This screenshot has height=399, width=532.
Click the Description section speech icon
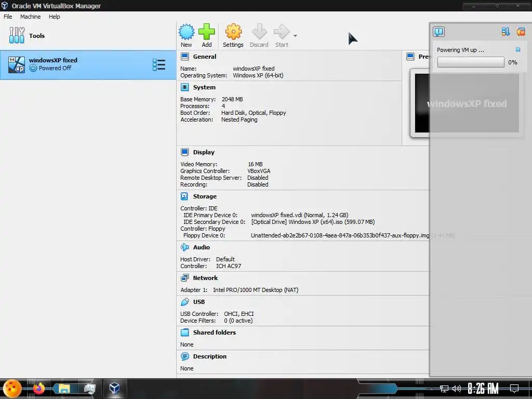point(184,356)
